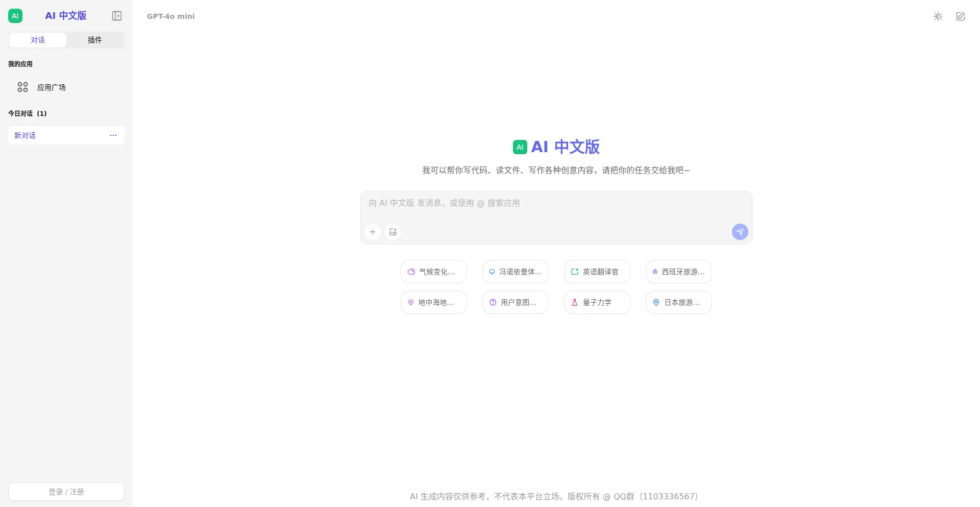Screen dimensions: 980x507
Task: Choose the 地中海地 prompt suggestion
Action: point(434,302)
